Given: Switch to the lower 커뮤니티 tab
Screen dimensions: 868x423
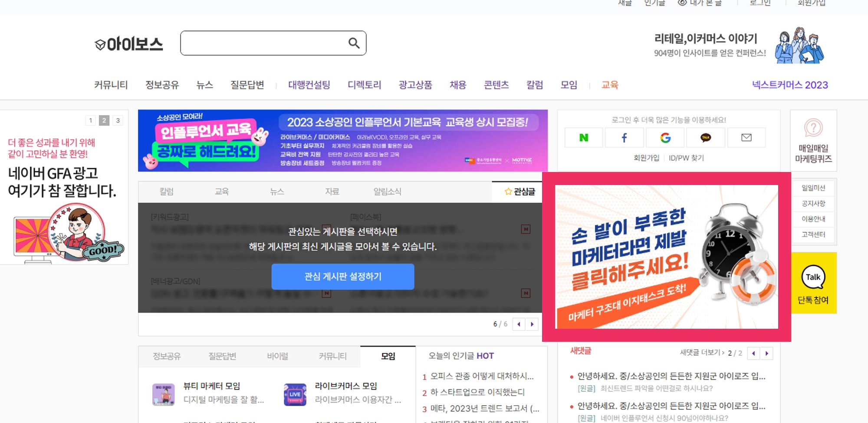Looking at the screenshot, I should pos(333,356).
